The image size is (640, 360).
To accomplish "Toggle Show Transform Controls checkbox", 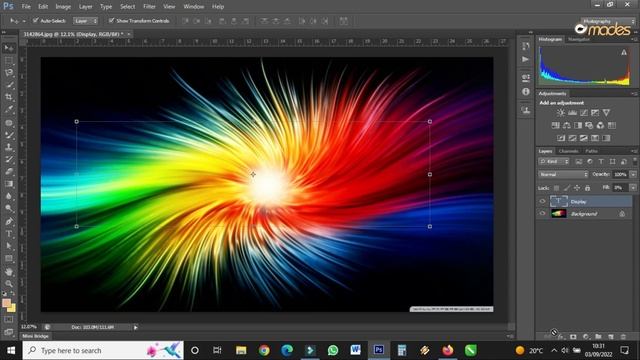I will tap(111, 20).
